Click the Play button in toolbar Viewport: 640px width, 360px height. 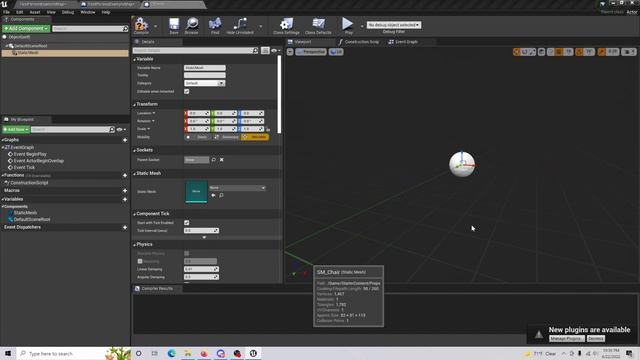[348, 26]
